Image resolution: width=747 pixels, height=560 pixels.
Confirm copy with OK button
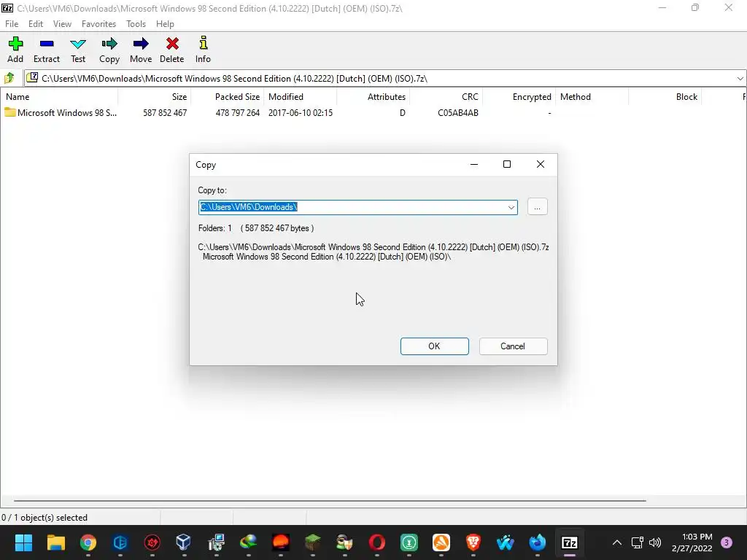(x=435, y=346)
